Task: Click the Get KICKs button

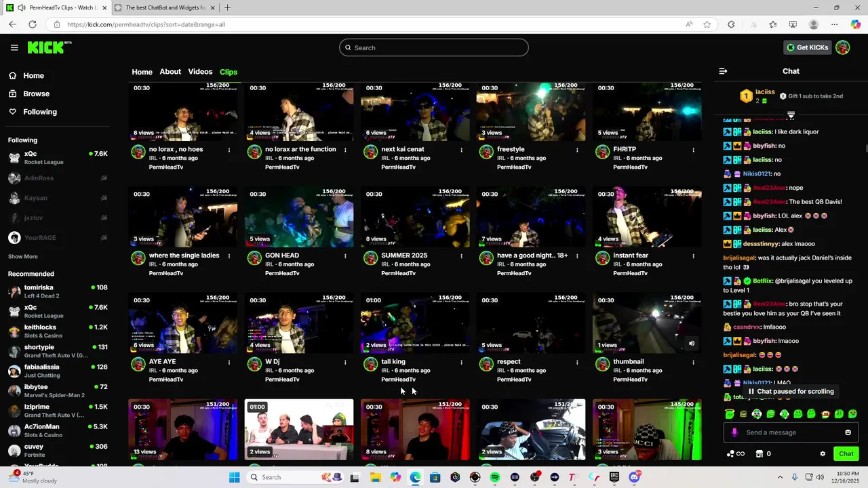Action: coord(808,47)
